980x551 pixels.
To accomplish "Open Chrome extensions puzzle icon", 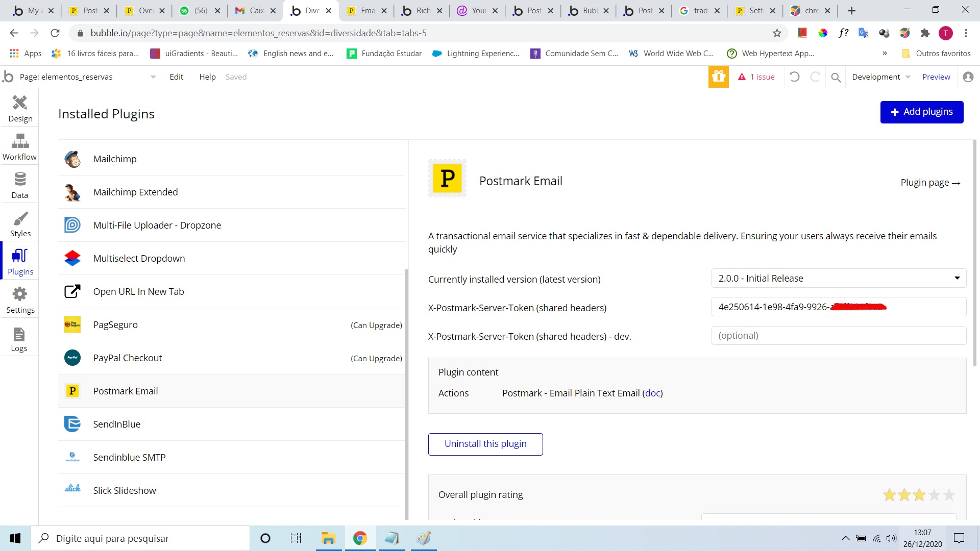I will (x=925, y=33).
